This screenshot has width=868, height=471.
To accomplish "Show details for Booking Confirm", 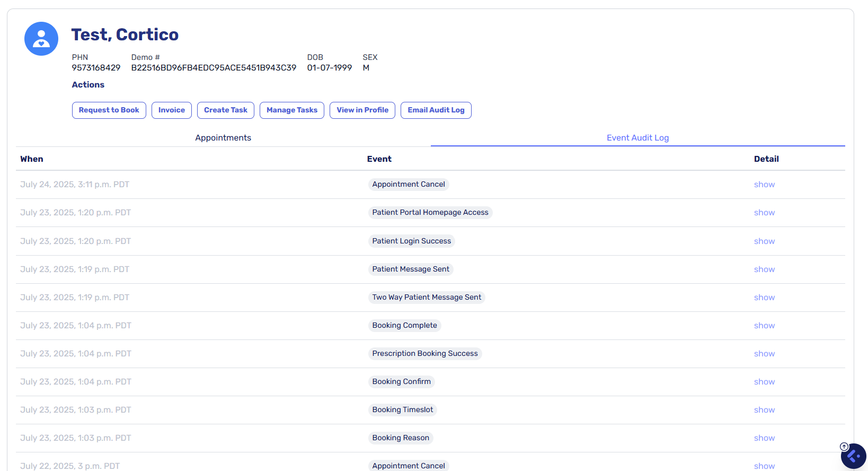I will click(764, 382).
